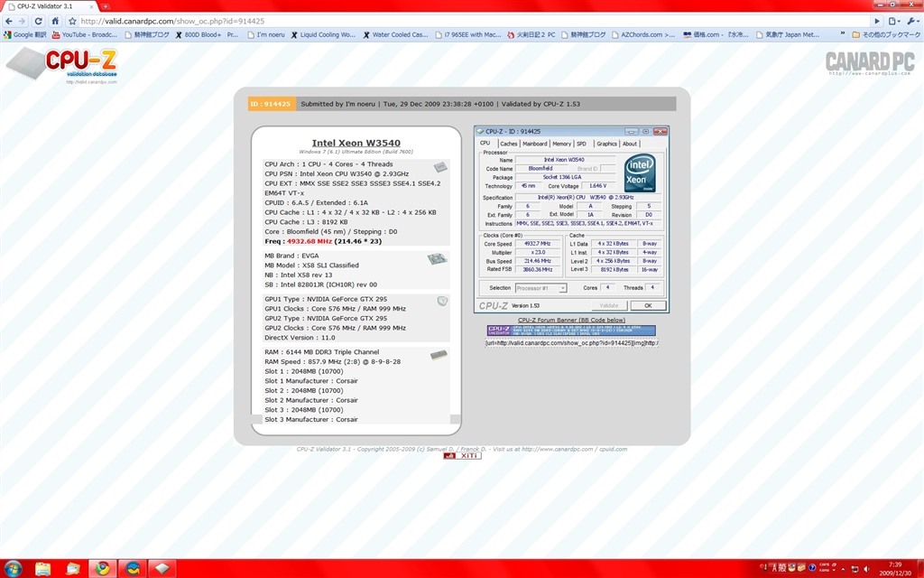Image resolution: width=924 pixels, height=578 pixels.
Task: Click the IME 'A' input mode indicator
Action: (x=774, y=569)
